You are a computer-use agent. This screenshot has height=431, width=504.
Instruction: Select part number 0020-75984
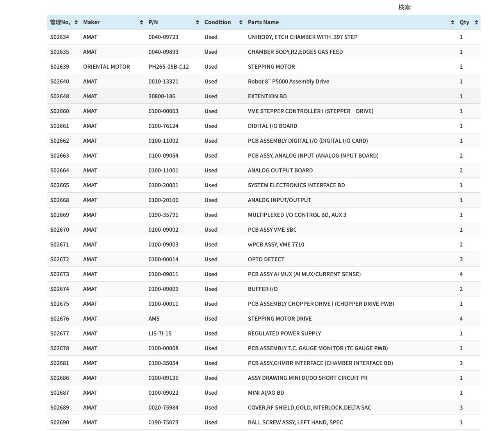coord(163,408)
